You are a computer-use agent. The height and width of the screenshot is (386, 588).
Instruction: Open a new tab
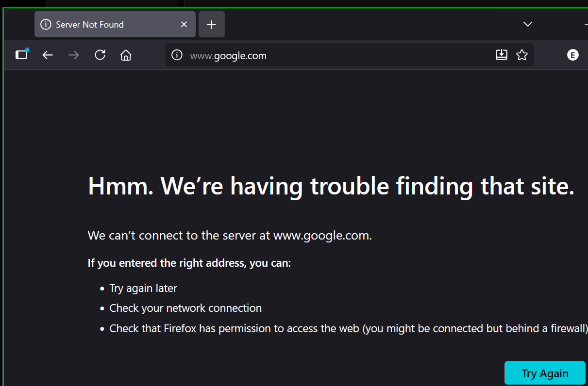pyautogui.click(x=211, y=24)
